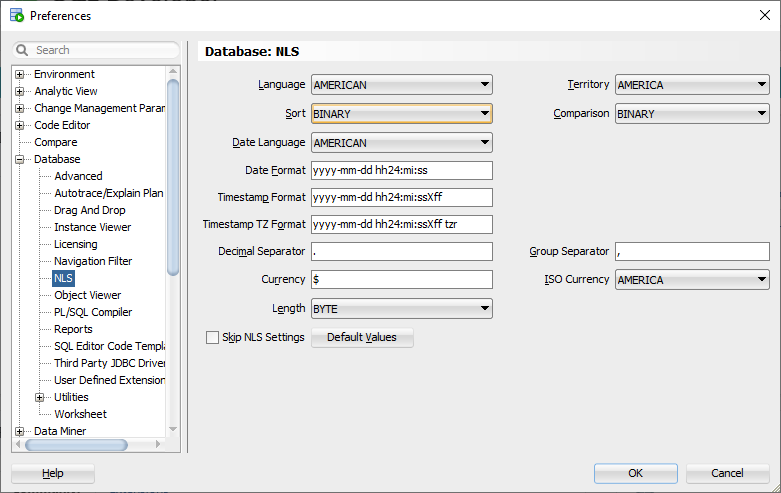781x493 pixels.
Task: Expand the Data Miner tree node
Action: (20, 432)
